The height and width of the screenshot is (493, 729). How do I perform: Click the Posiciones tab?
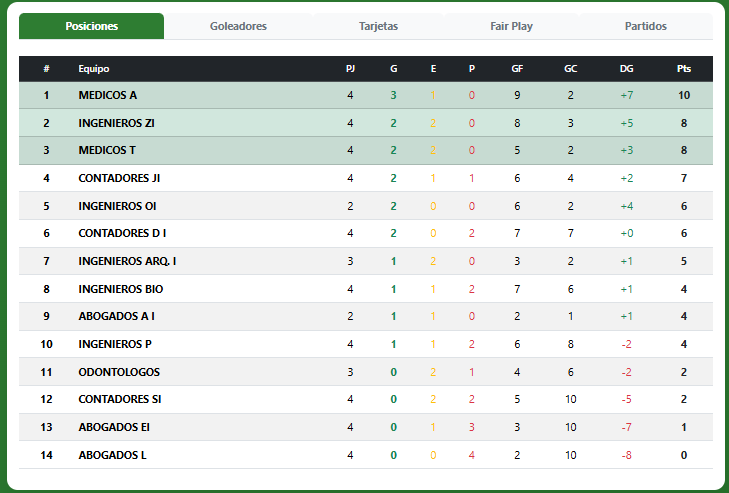[92, 26]
